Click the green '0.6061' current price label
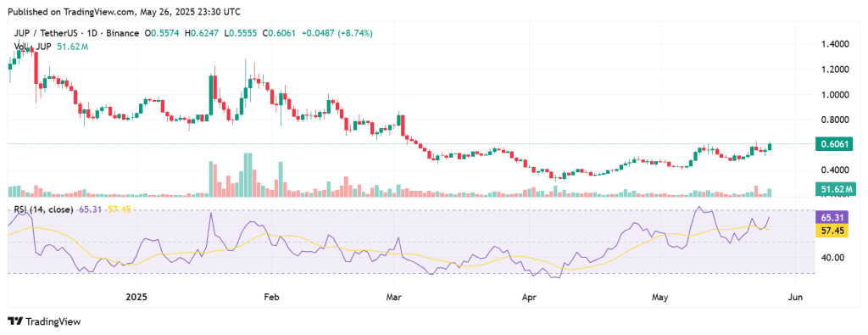Viewport: 868px width, 335px height. 835,144
